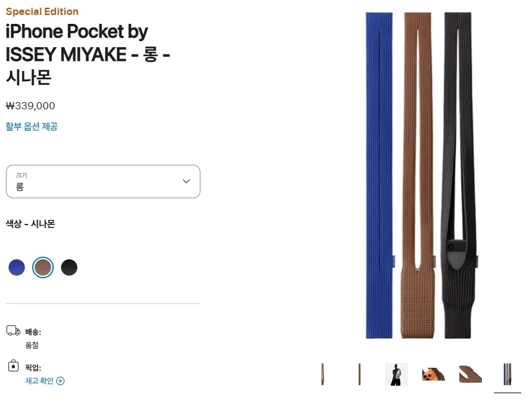Image resolution: width=532 pixels, height=403 pixels.
Task: Show second thin strap thumbnail
Action: [360, 374]
